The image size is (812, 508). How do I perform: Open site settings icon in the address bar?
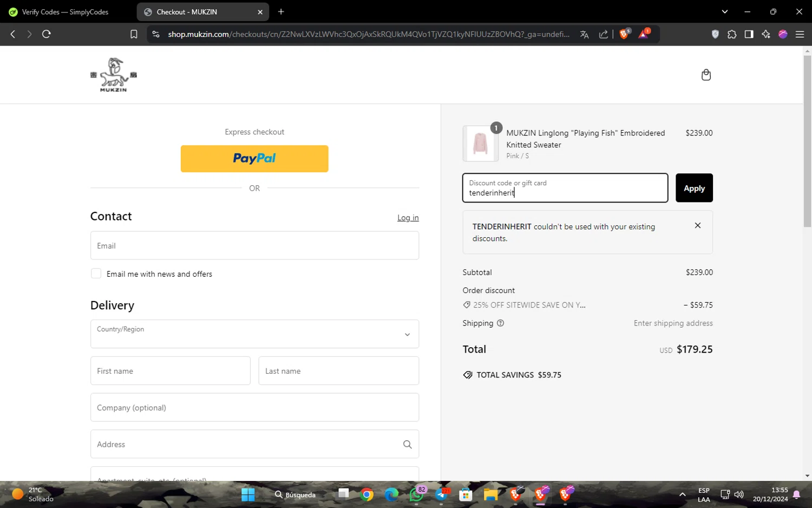(156, 34)
